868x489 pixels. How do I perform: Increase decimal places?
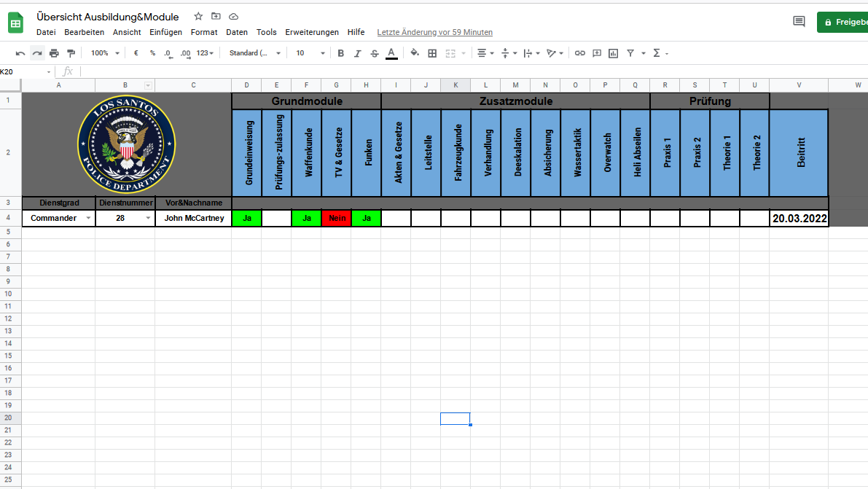tap(185, 53)
